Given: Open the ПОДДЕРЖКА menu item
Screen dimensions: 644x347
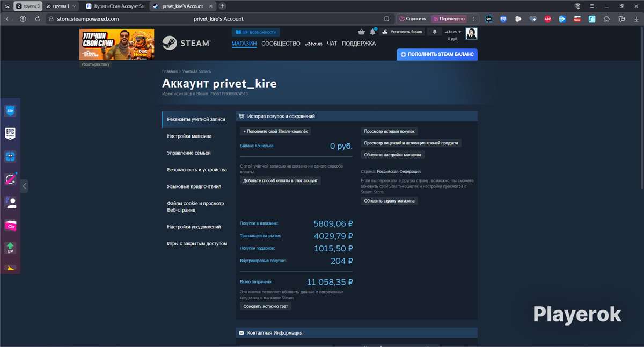Looking at the screenshot, I should point(359,44).
